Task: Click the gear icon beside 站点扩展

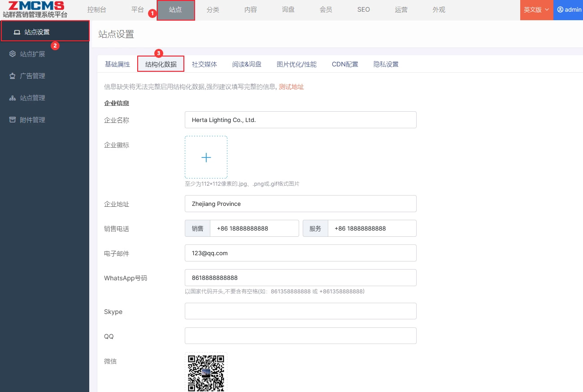Action: [x=13, y=54]
